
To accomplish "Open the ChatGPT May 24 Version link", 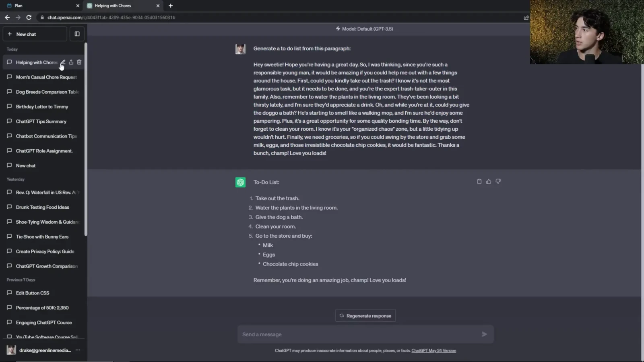I will pyautogui.click(x=433, y=351).
